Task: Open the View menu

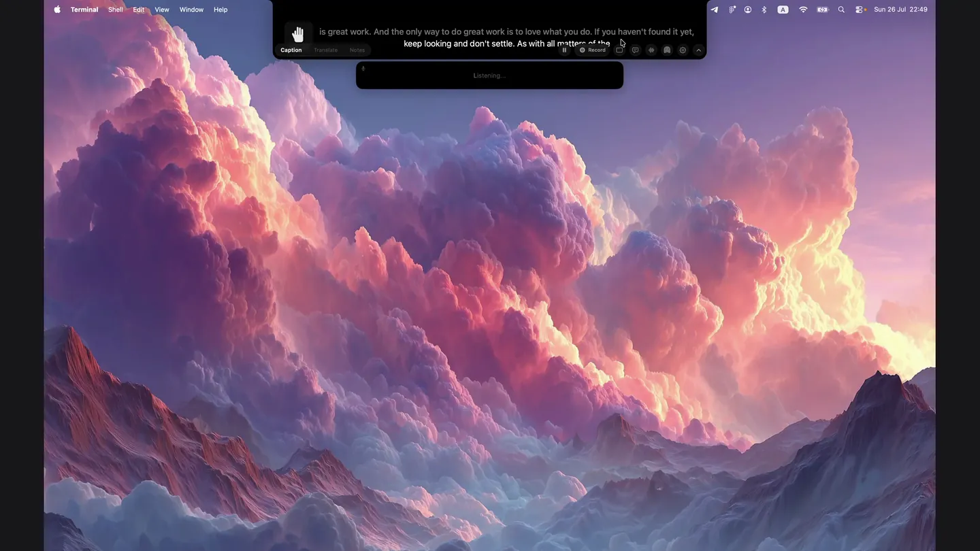Action: [x=162, y=10]
